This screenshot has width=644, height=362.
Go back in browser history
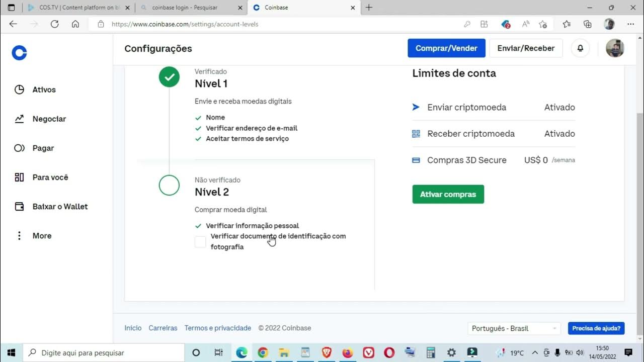(13, 24)
